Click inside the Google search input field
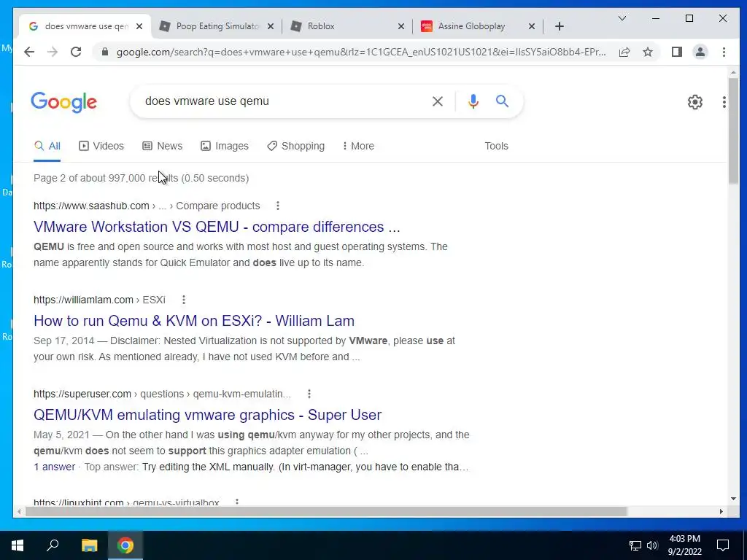747x560 pixels. point(281,101)
